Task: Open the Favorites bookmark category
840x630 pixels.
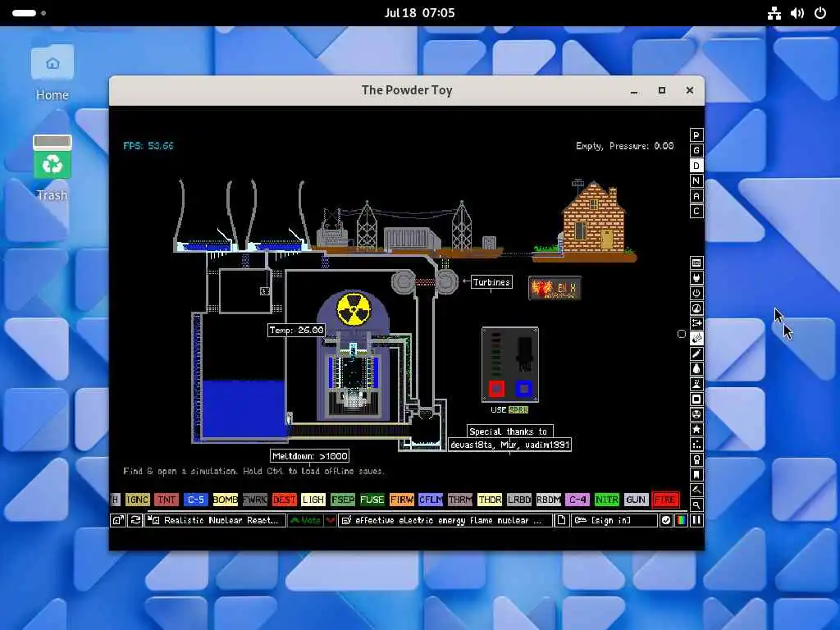Action: tap(696, 475)
